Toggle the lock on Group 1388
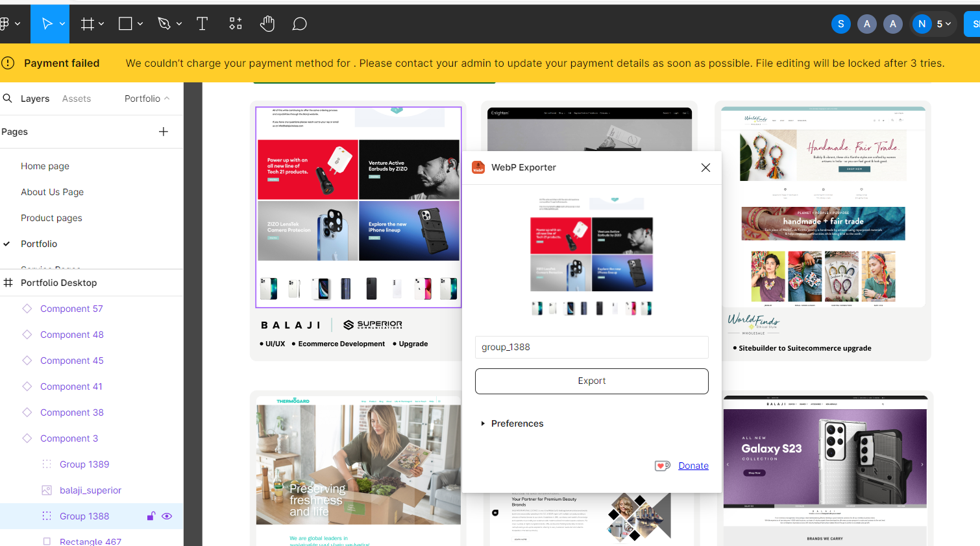 tap(151, 516)
